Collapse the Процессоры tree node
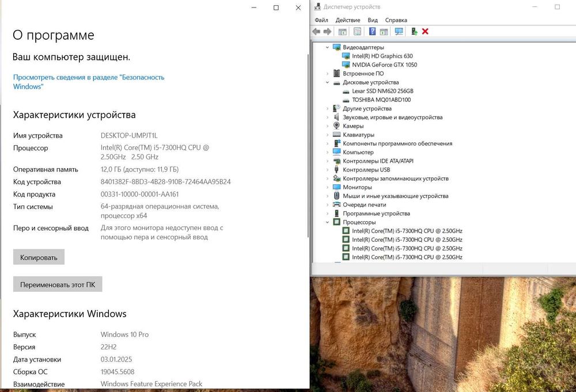Image resolution: width=576 pixels, height=392 pixels. pyautogui.click(x=327, y=222)
